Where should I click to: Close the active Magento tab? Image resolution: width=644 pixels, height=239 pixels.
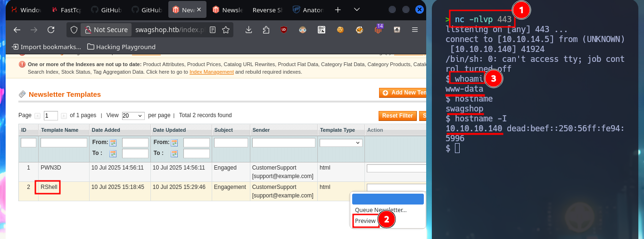199,10
